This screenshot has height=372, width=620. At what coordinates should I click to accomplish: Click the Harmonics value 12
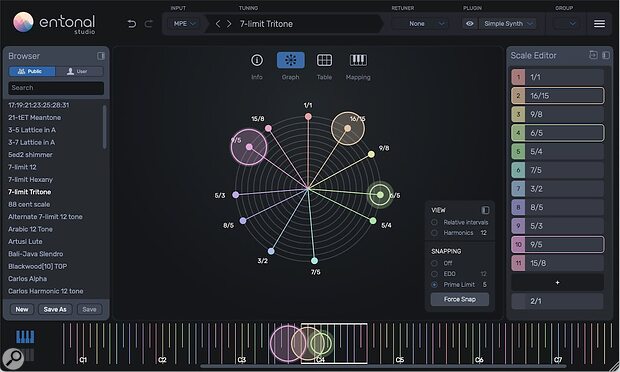point(484,233)
